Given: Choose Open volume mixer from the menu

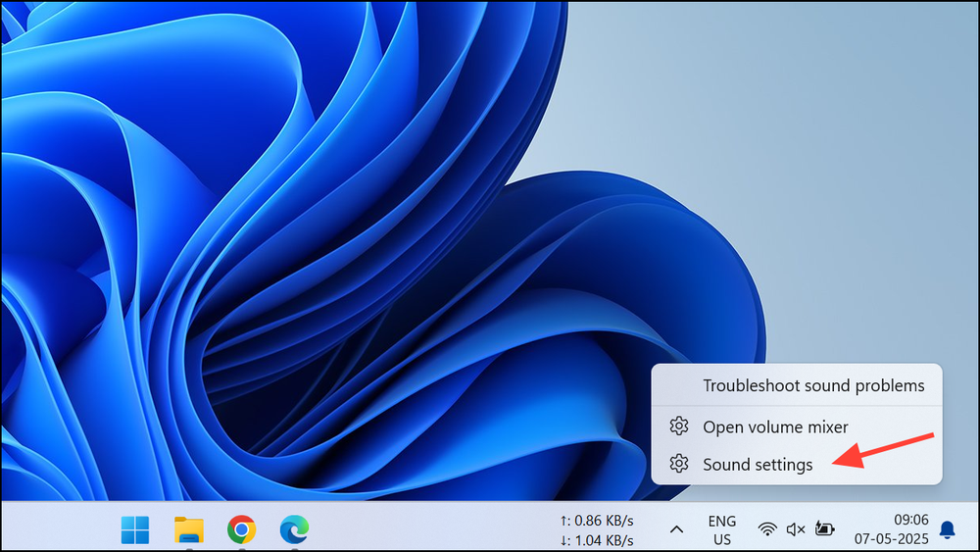Looking at the screenshot, I should 774,427.
